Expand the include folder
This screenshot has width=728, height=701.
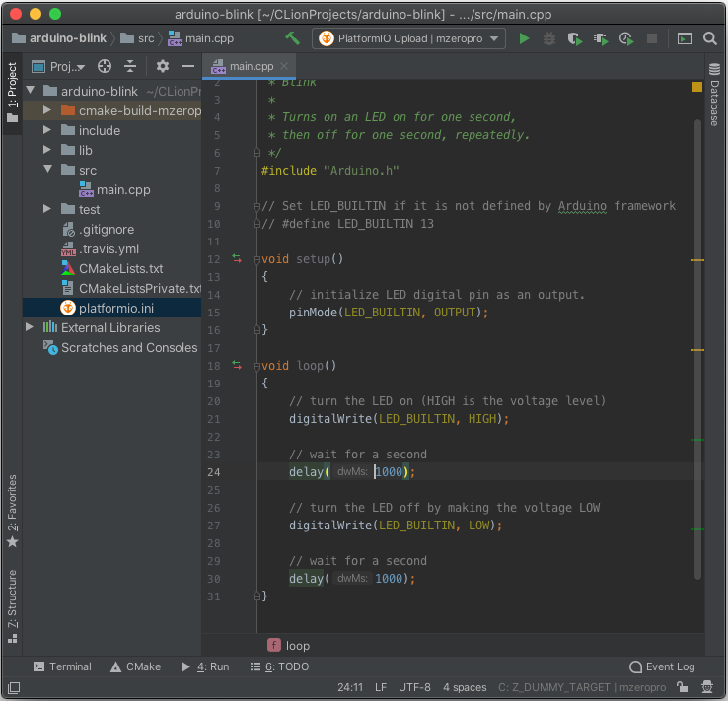coord(47,130)
